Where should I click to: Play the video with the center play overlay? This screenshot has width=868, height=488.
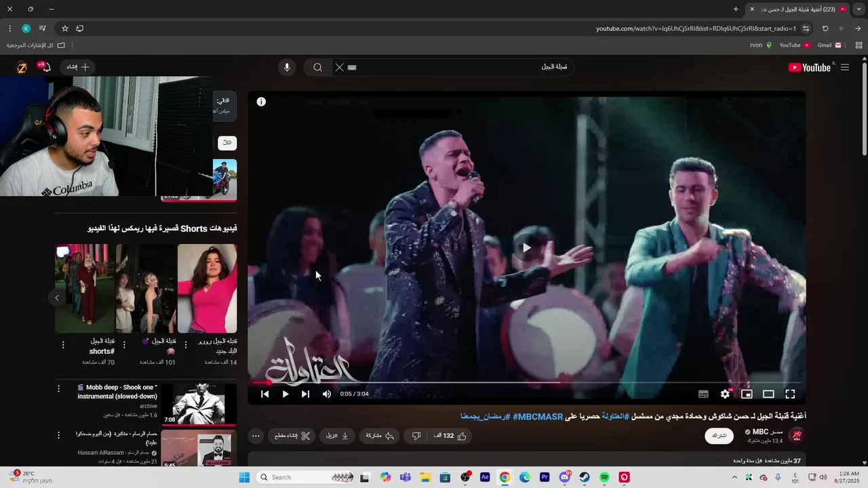coord(526,247)
